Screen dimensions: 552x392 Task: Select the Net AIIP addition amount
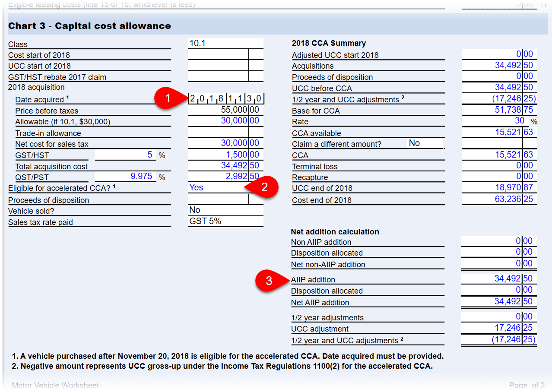point(499,302)
